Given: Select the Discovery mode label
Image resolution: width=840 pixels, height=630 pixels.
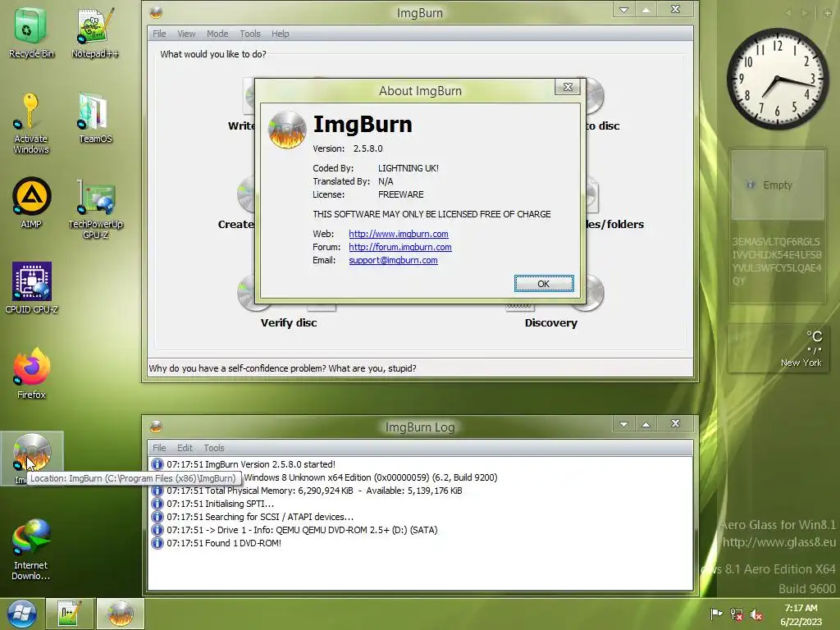Looking at the screenshot, I should coord(550,323).
